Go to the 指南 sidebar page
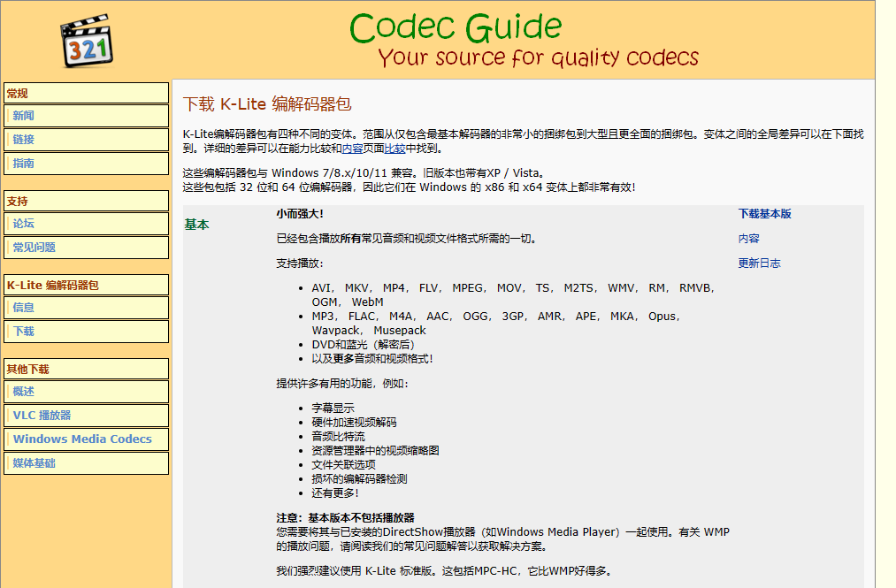 click(x=24, y=164)
